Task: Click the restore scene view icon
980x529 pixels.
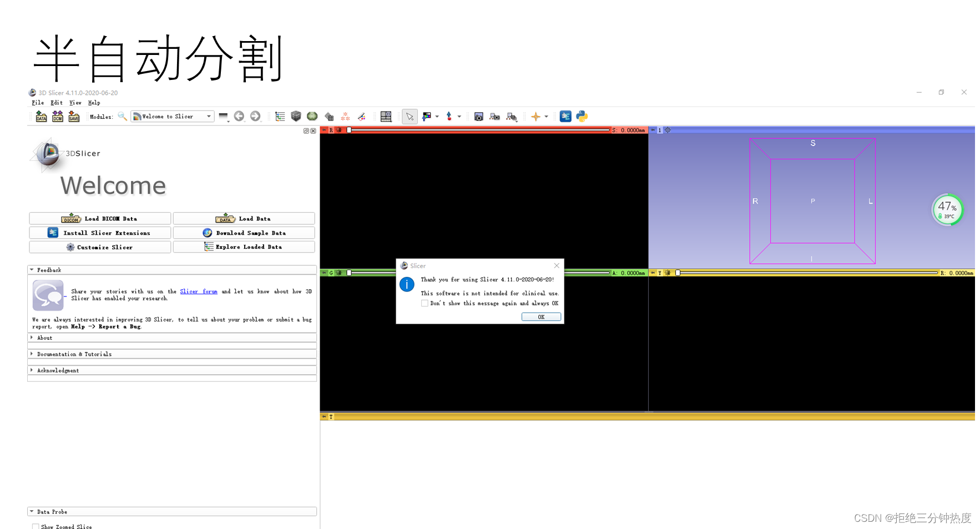Action: tap(512, 117)
